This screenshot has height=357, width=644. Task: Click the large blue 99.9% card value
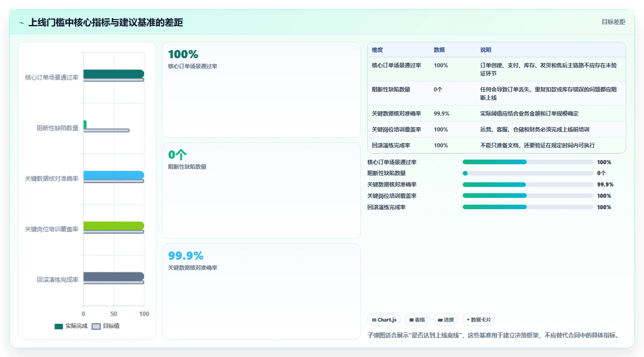tap(185, 256)
